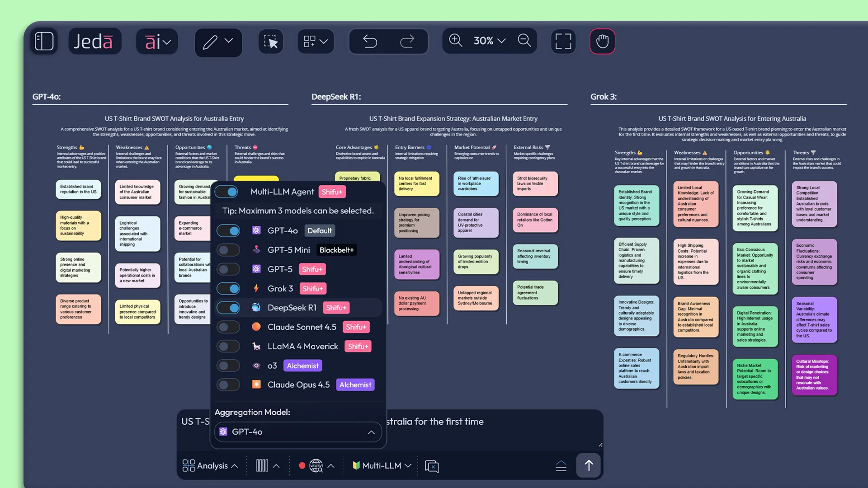The width and height of the screenshot is (868, 488).
Task: Turn off the Grok 3 toggle
Action: point(228,288)
